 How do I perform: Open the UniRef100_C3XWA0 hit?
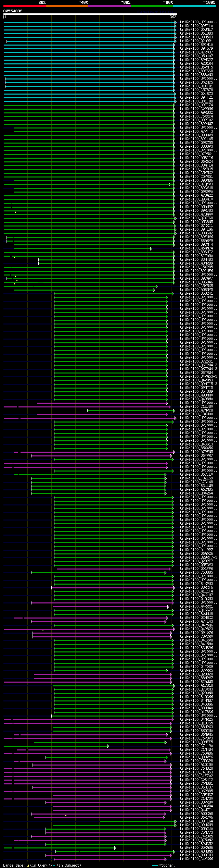(196, 414)
